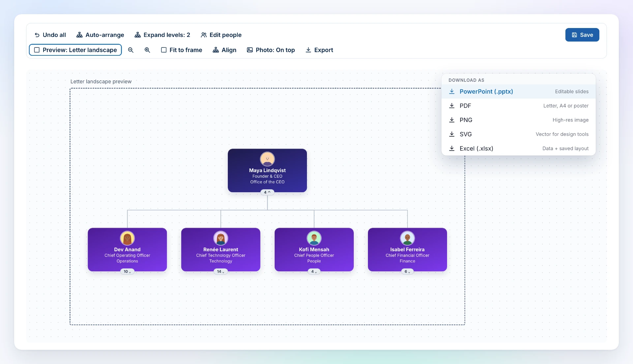Screen dimensions: 633x364
Task: Toggle Photo: On top setting
Action: point(271,50)
